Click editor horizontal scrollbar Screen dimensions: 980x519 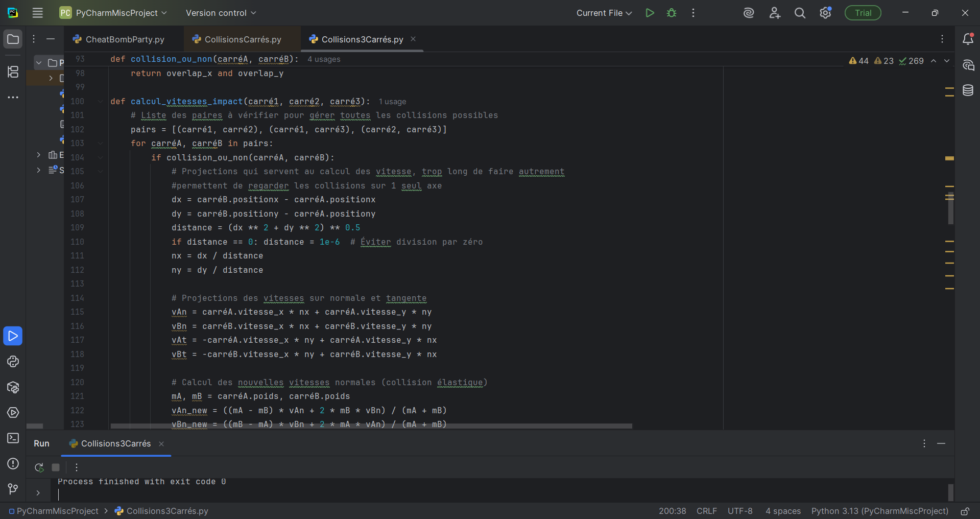point(371,426)
